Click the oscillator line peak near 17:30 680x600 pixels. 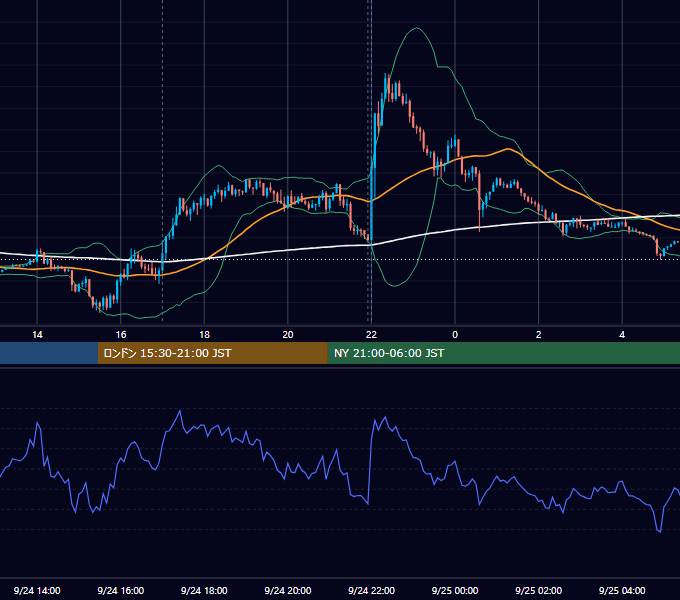(180, 411)
